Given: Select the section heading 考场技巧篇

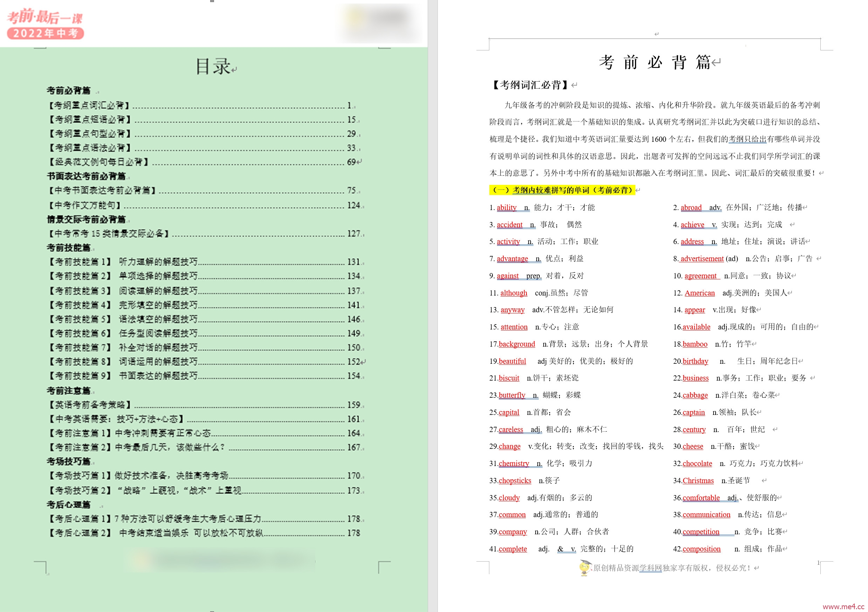Looking at the screenshot, I should [x=68, y=462].
